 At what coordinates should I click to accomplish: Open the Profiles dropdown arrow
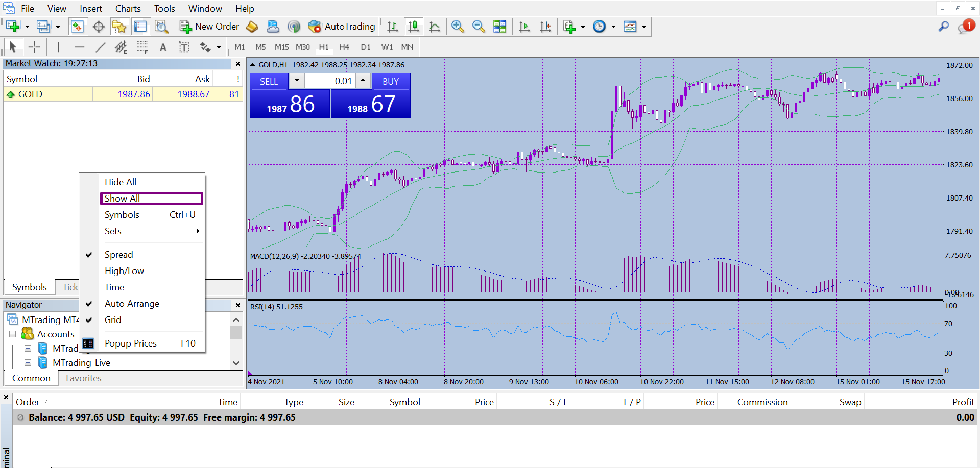[58, 27]
